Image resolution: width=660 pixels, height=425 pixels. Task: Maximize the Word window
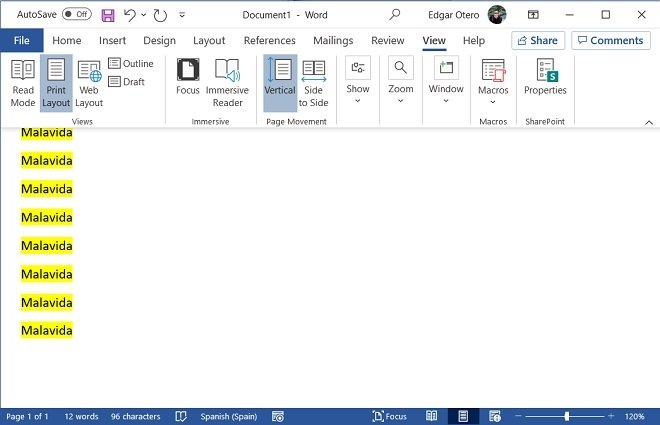pyautogui.click(x=606, y=15)
